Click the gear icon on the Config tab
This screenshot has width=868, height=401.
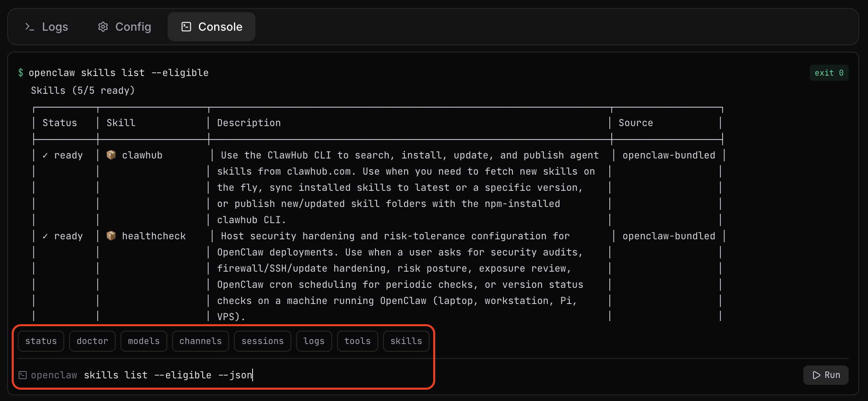pos(103,27)
